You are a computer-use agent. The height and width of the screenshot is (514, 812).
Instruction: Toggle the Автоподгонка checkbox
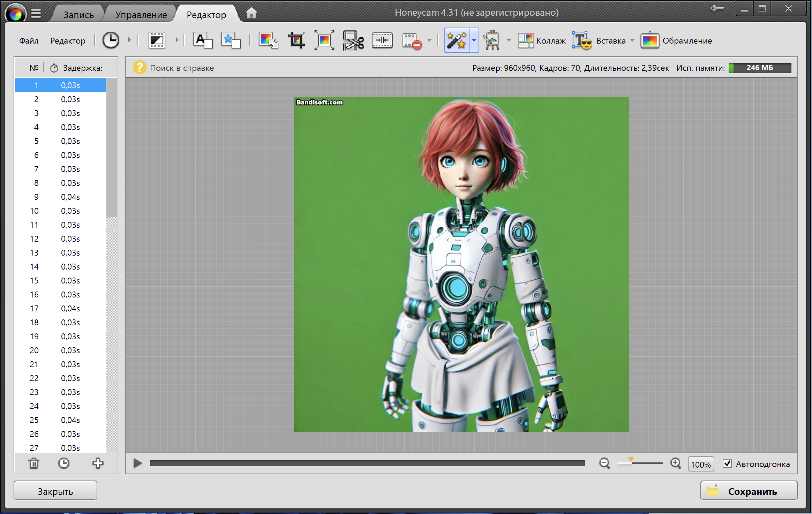point(727,463)
